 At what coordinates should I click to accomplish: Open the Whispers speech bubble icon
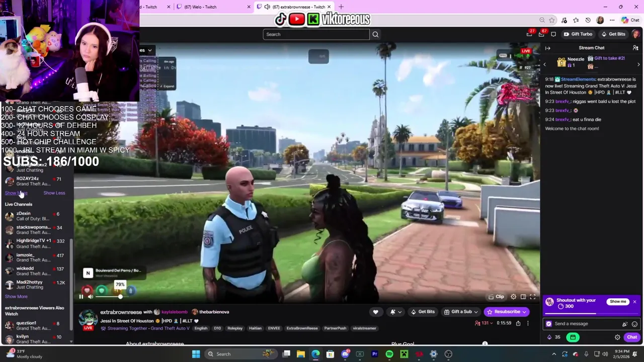pyautogui.click(x=553, y=34)
